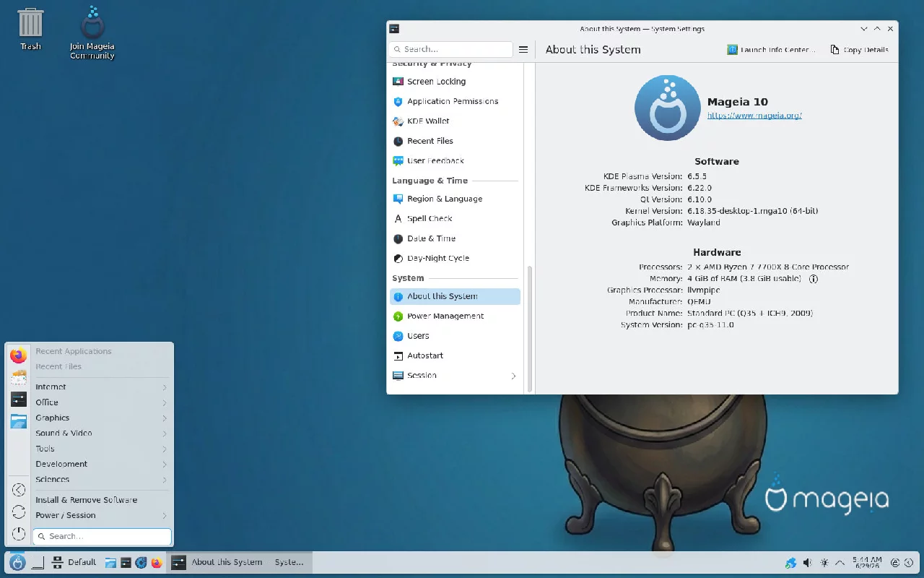Click the settings sidebar scrollbar

click(531, 328)
